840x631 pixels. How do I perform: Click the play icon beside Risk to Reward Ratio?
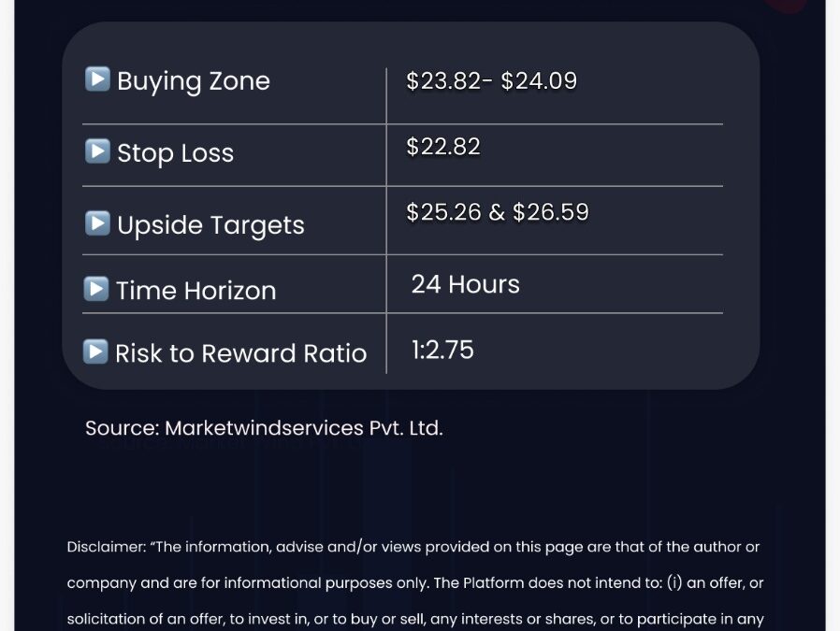96,351
